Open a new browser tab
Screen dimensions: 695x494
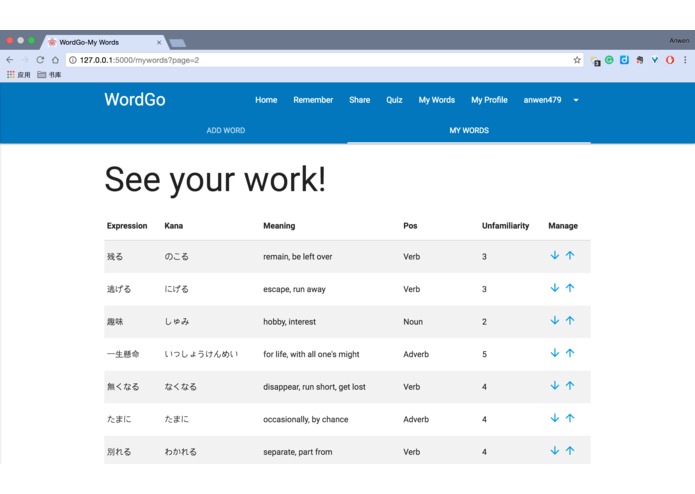tap(177, 43)
